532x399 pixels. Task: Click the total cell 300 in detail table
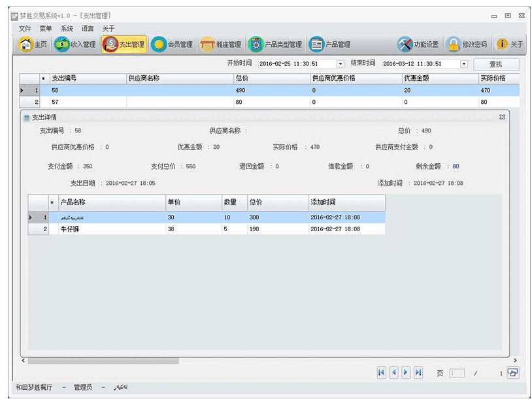pyautogui.click(x=278, y=217)
